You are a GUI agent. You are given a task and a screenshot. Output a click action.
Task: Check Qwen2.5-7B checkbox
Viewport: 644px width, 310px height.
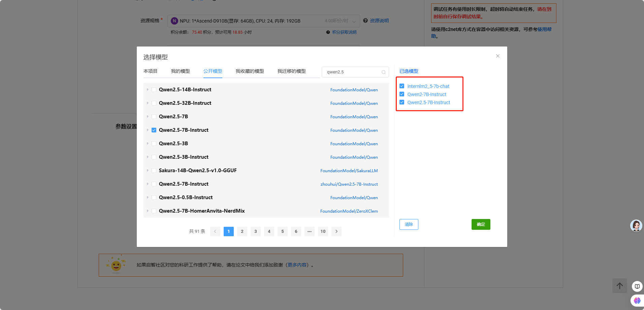(x=154, y=117)
